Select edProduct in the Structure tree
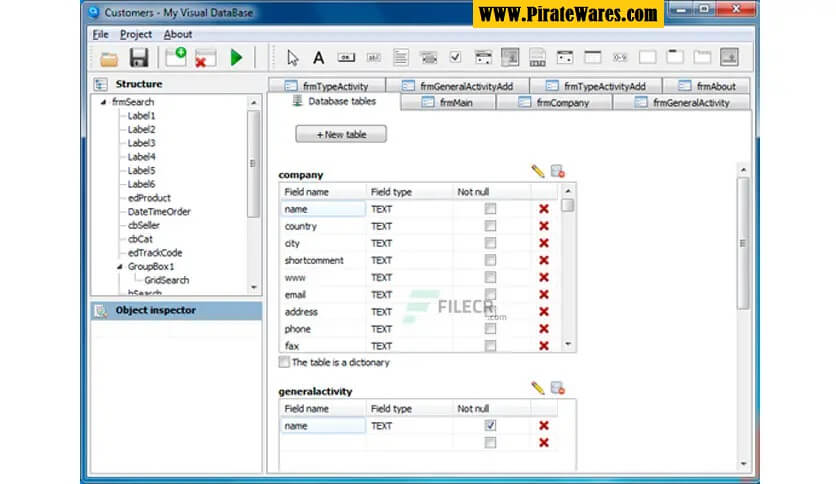 click(149, 198)
